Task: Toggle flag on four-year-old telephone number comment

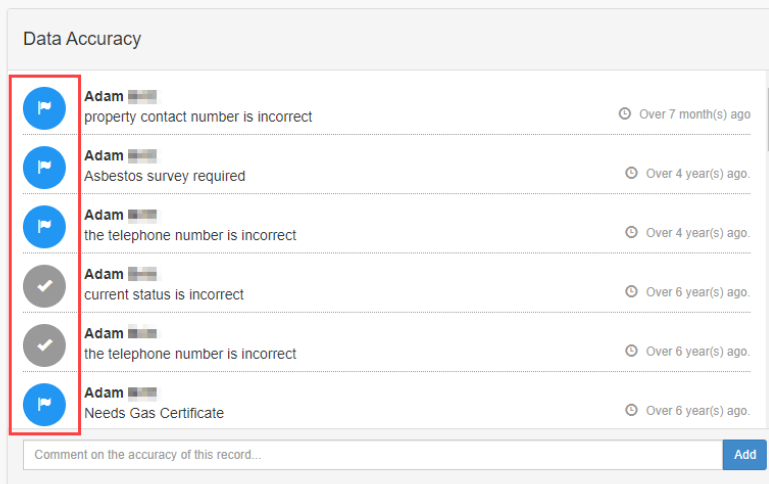Action: pos(44,226)
